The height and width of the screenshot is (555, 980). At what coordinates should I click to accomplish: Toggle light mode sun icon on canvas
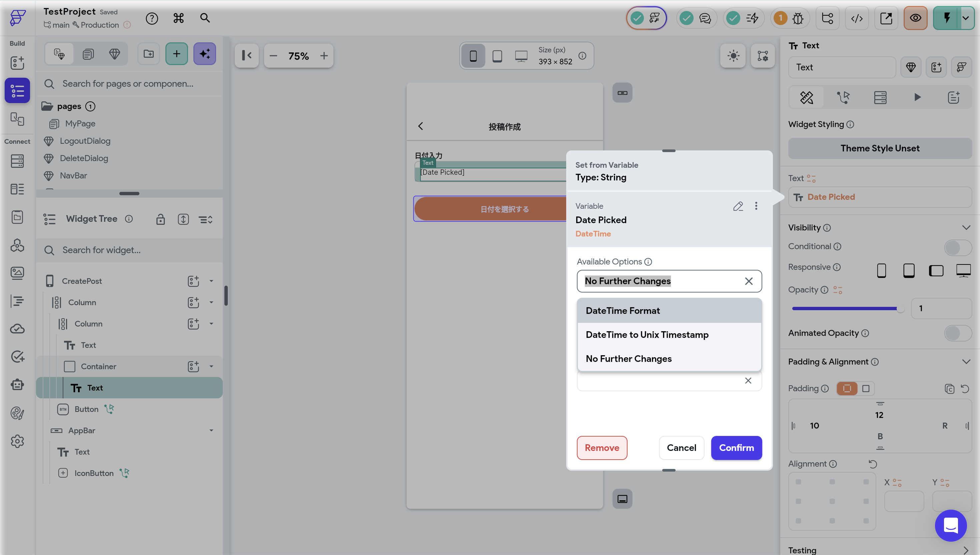pyautogui.click(x=733, y=56)
